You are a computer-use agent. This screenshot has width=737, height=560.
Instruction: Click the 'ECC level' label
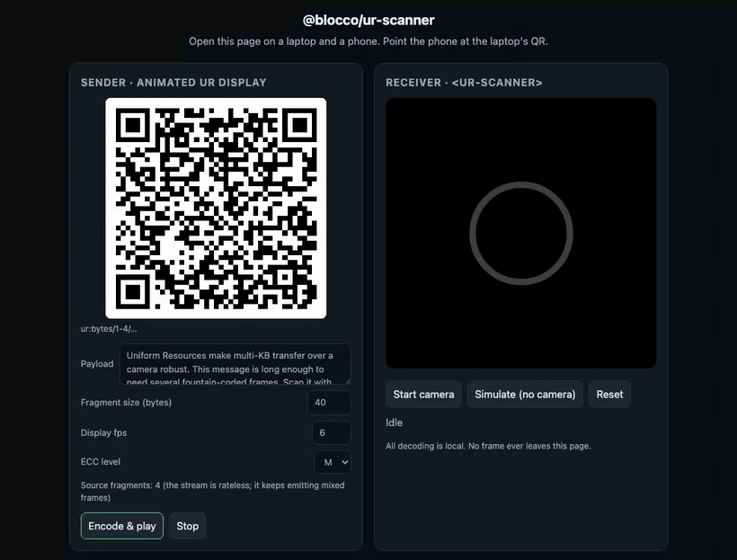[100, 462]
